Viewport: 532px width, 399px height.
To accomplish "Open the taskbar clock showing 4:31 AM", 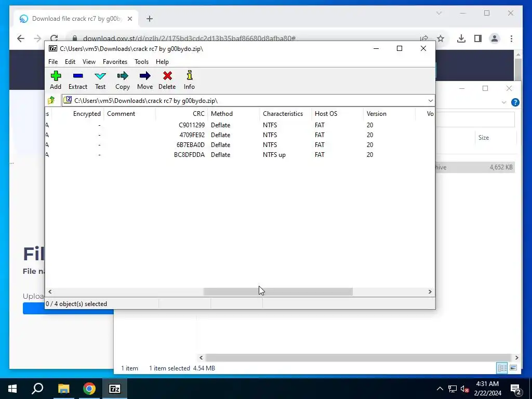I will (487, 389).
